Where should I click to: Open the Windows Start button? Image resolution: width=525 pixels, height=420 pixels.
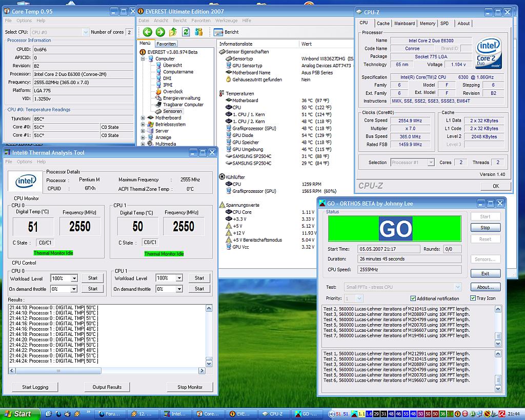click(x=17, y=414)
